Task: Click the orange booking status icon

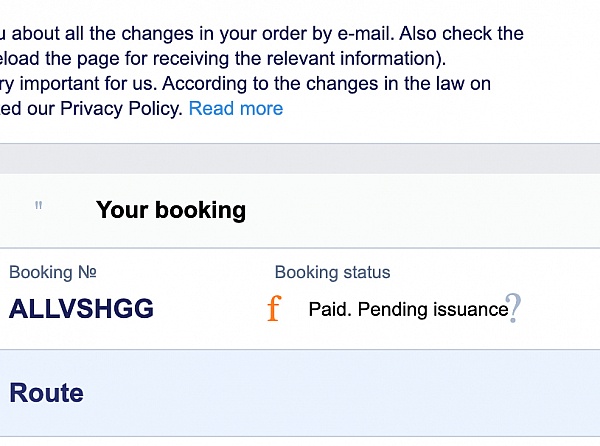Action: (274, 310)
